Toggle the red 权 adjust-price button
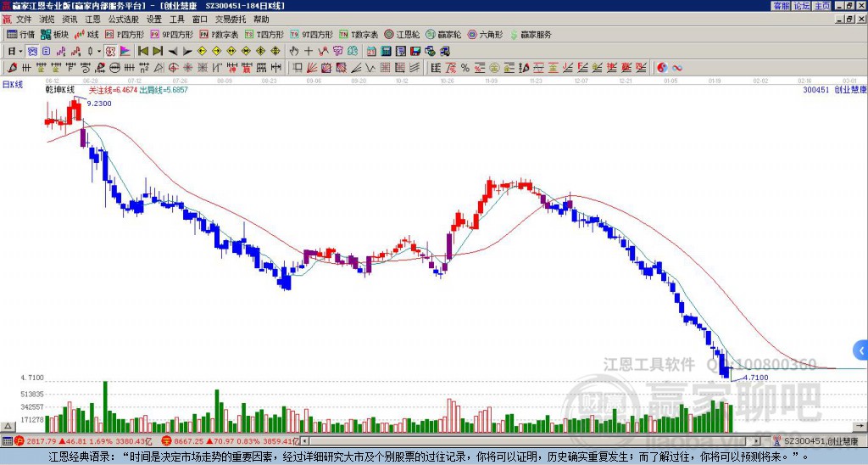Screen dimensions: 868x465 tap(110, 52)
